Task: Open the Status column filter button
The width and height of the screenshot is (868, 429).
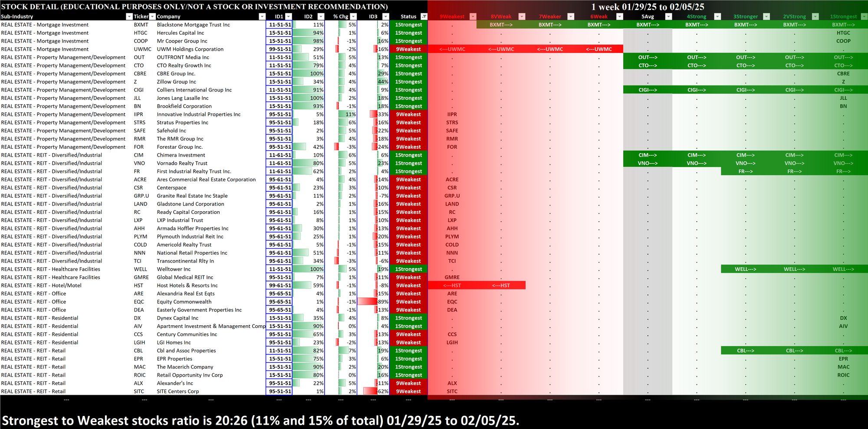Action: coord(424,16)
